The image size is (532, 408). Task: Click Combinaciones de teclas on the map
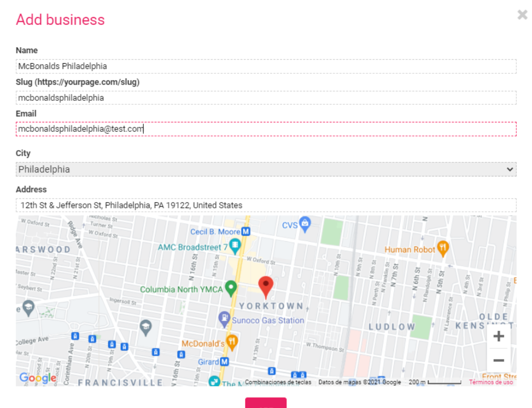pos(278,382)
